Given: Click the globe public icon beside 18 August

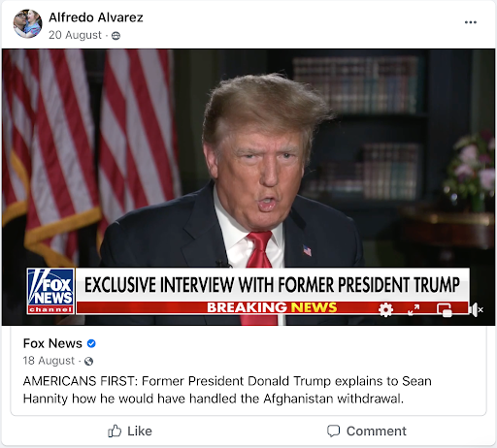Looking at the screenshot, I should tap(88, 361).
